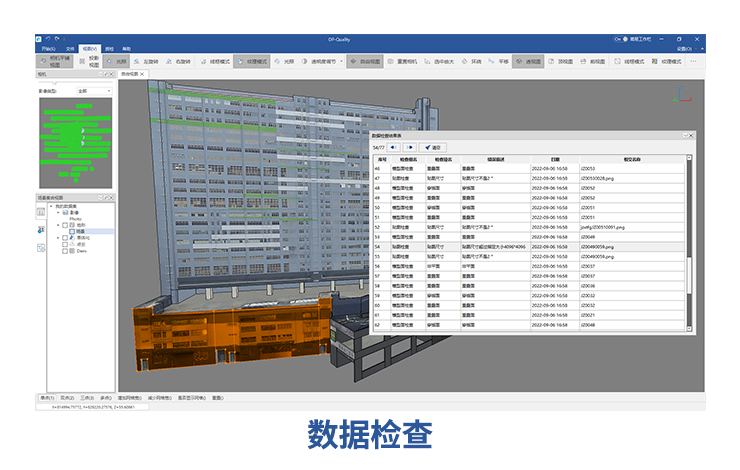Click the 透视图 perspective view button
The width and height of the screenshot is (740, 470).
529,61
